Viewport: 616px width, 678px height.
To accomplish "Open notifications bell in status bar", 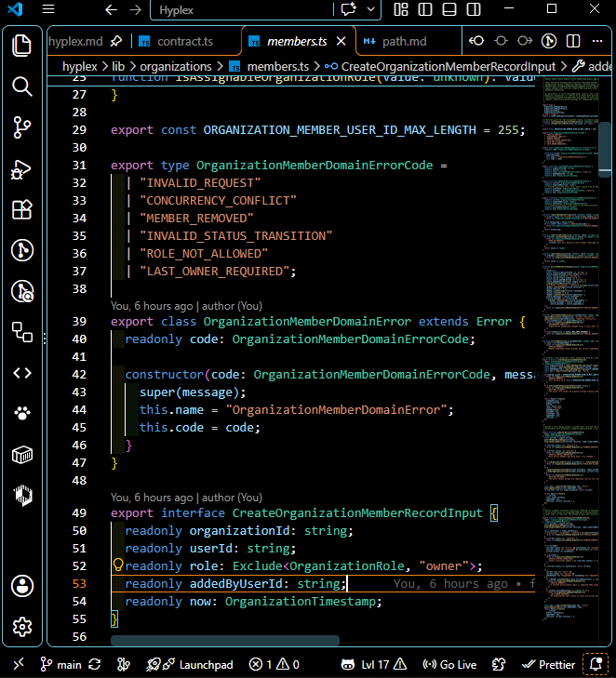I will pyautogui.click(x=596, y=664).
